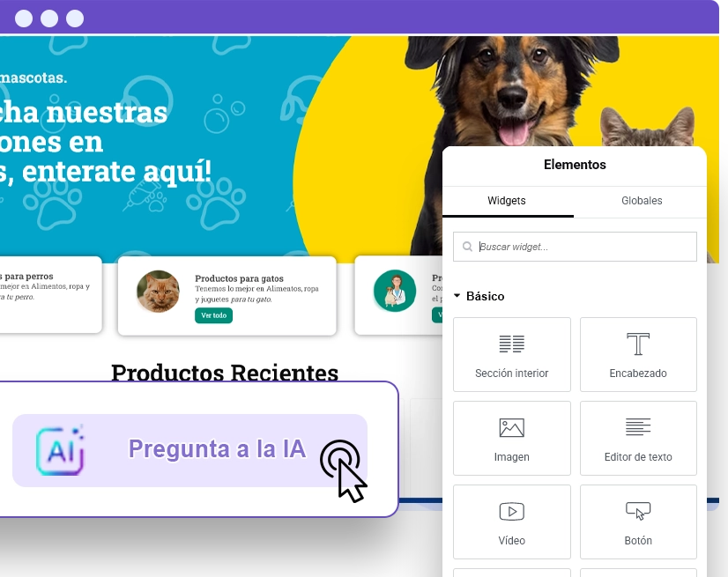Select the Encabezado widget icon

[x=638, y=344]
